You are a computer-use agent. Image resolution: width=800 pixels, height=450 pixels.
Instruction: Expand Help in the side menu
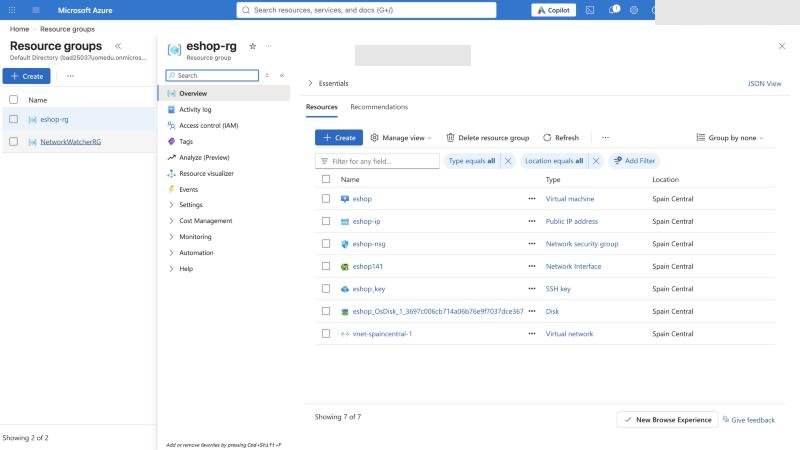(x=171, y=268)
